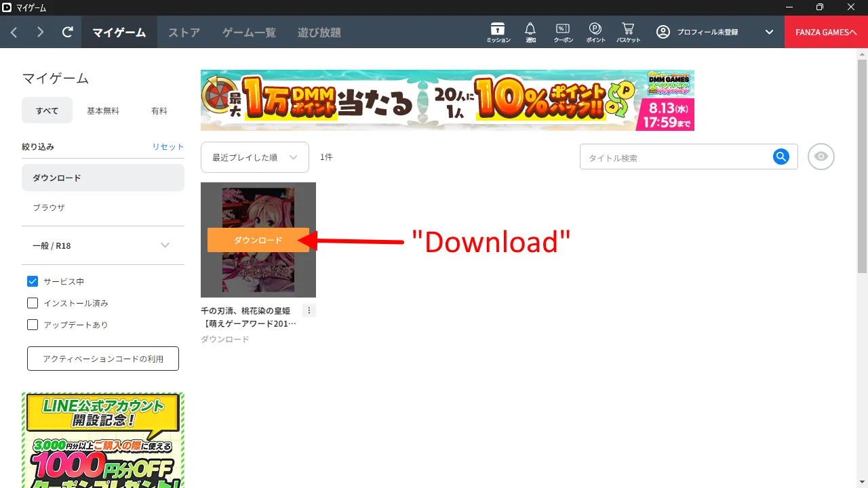
Task: Select the すべて filter tab
Action: click(47, 110)
